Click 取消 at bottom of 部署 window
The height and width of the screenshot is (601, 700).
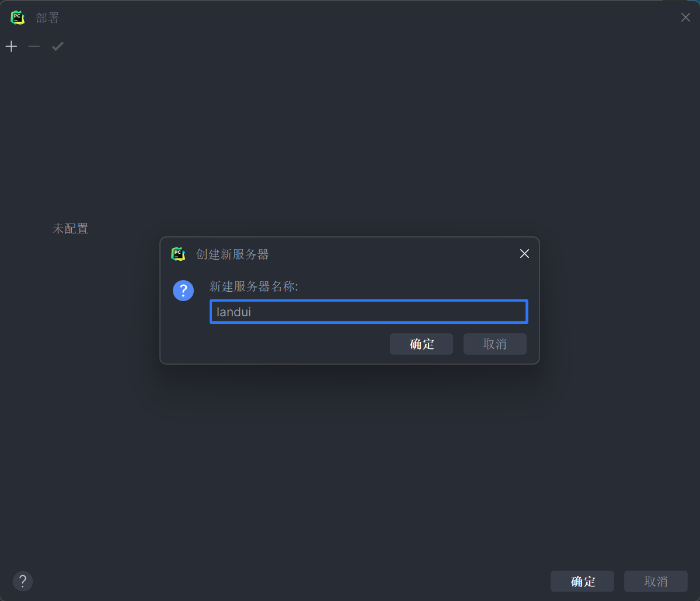(x=656, y=581)
